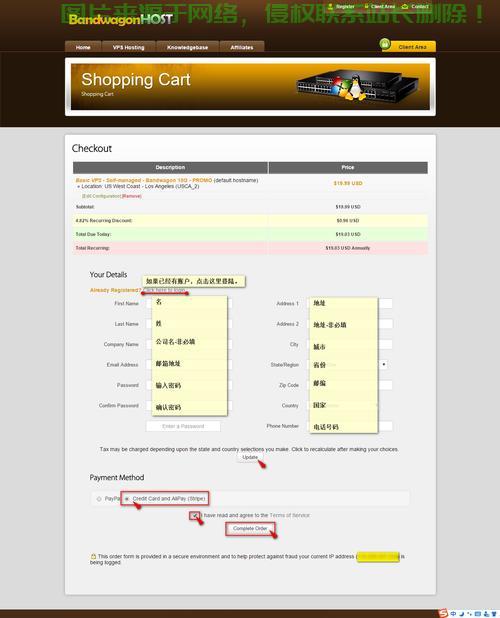Click the Phone Number input field
The width and height of the screenshot is (500, 618).
click(x=350, y=426)
